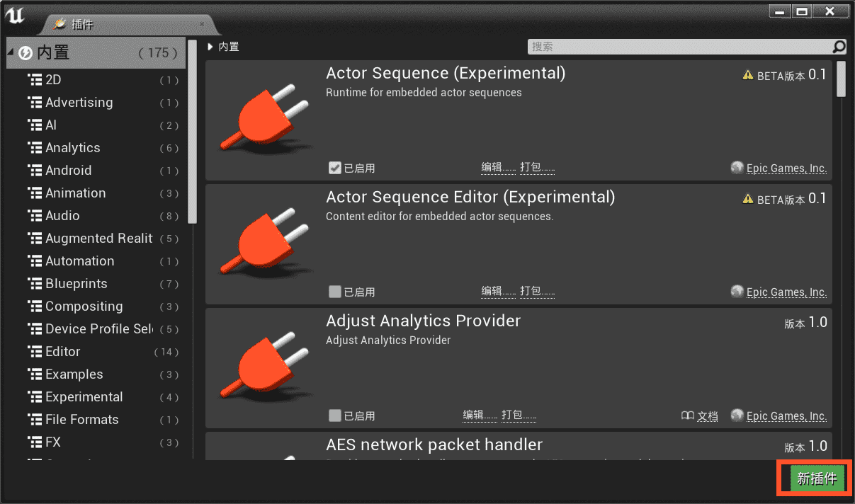Screen dimensions: 855x504
Task: Click the globe icon beside Epic Games, Inc. on Actor Sequence Editor
Action: coord(737,292)
